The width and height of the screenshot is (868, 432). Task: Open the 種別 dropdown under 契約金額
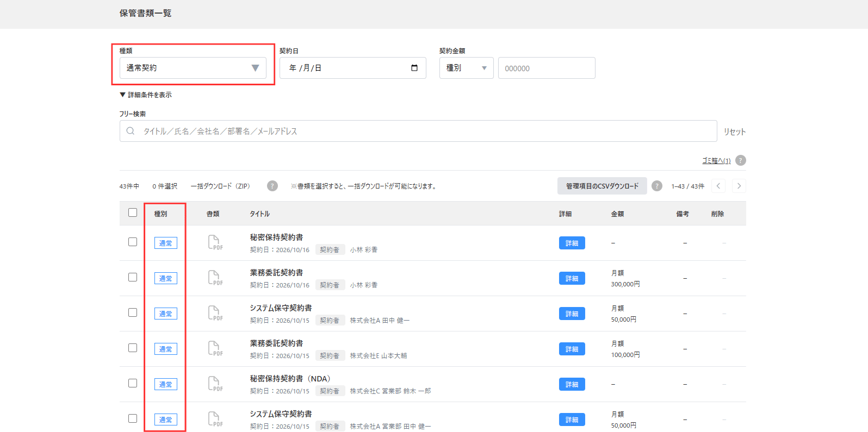click(x=466, y=68)
